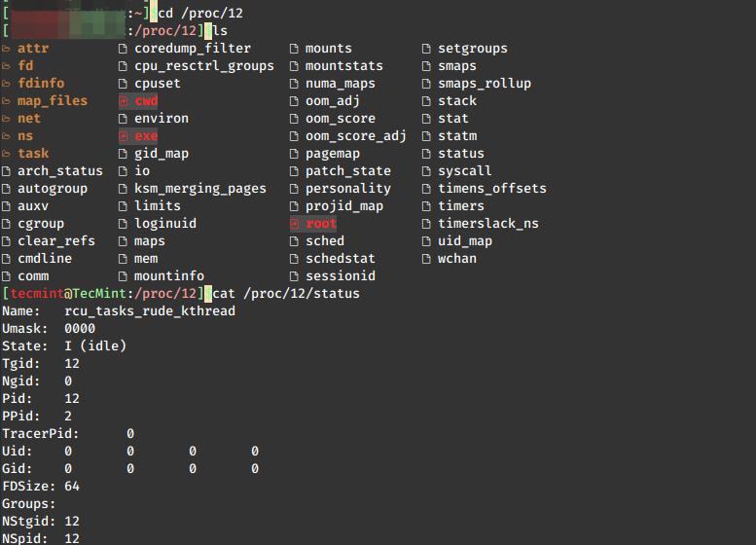Click the symlink icon next to root
Image resolution: width=756 pixels, height=545 pixels.
point(295,224)
